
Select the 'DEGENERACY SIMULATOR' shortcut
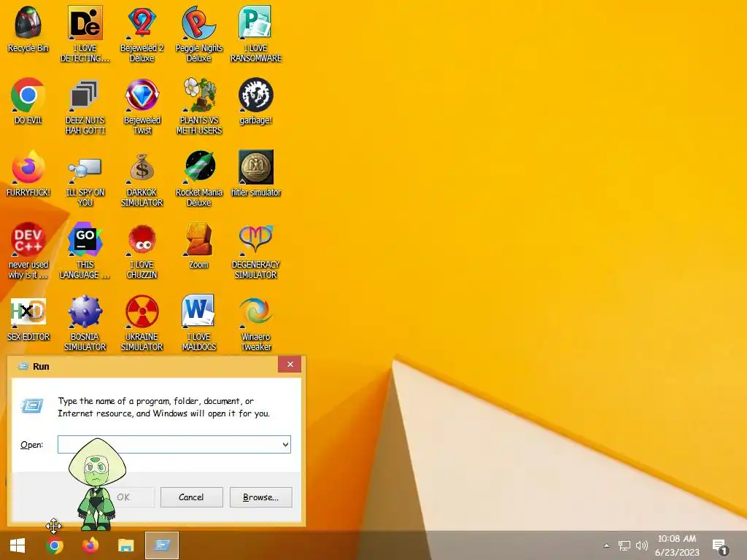(256, 251)
